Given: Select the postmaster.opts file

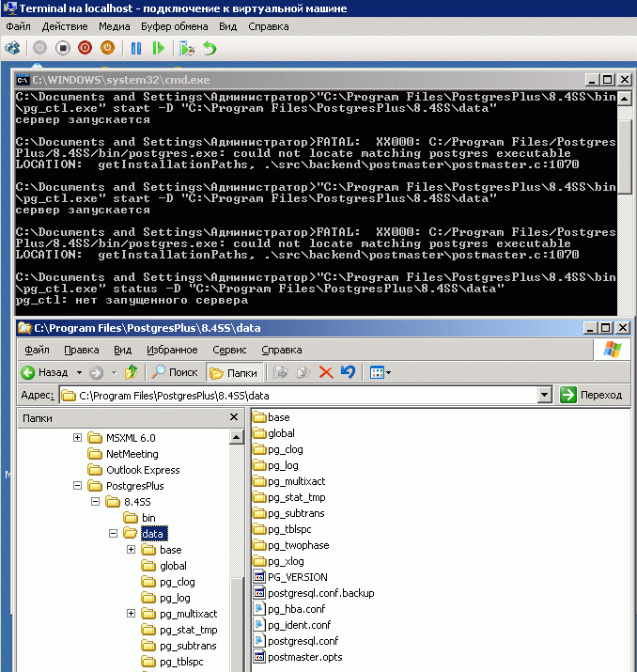Looking at the screenshot, I should pyautogui.click(x=298, y=657).
